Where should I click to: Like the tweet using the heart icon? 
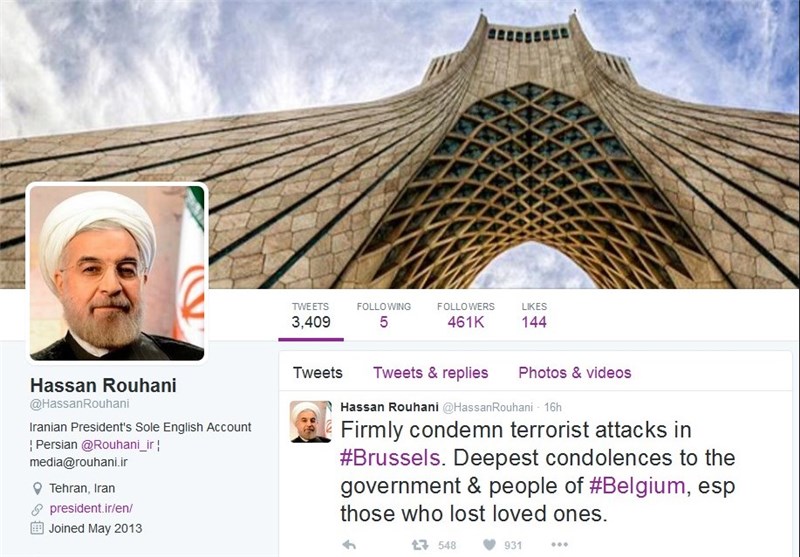(489, 545)
